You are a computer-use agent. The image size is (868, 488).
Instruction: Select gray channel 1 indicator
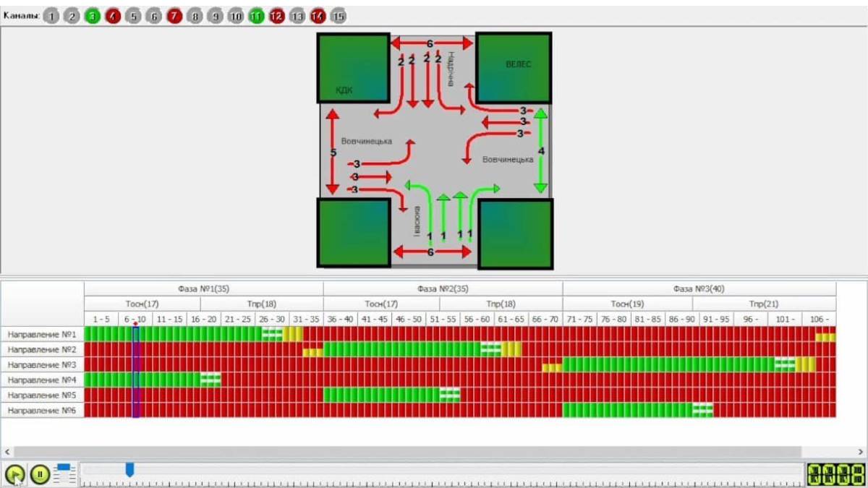(x=51, y=16)
